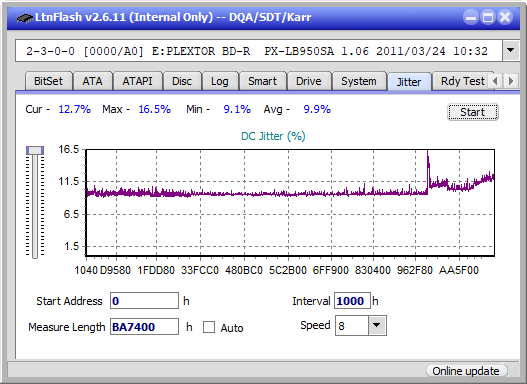The width and height of the screenshot is (527, 384).
Task: Click the Cur value 12.7%
Action: (75, 109)
